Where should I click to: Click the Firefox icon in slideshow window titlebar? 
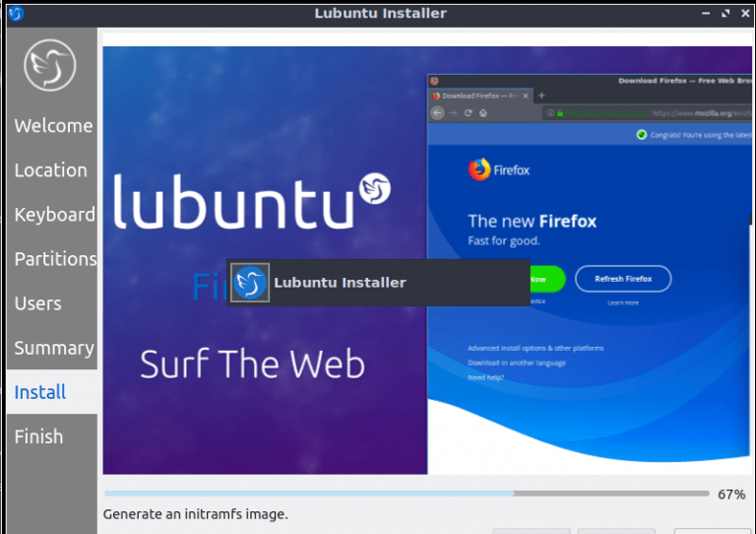pyautogui.click(x=434, y=81)
